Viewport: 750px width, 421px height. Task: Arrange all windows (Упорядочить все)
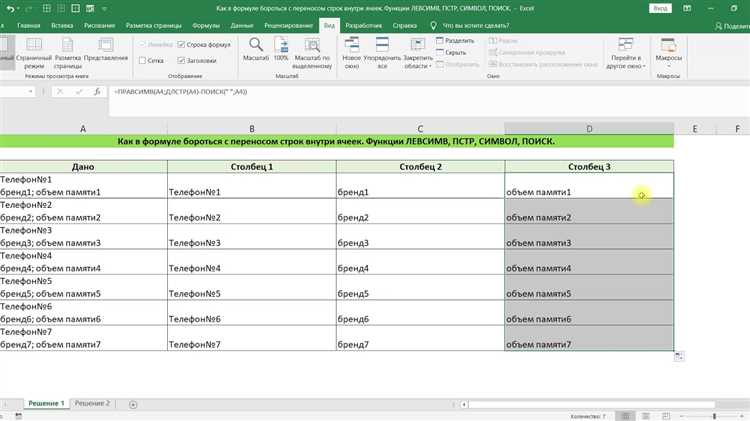(x=382, y=54)
